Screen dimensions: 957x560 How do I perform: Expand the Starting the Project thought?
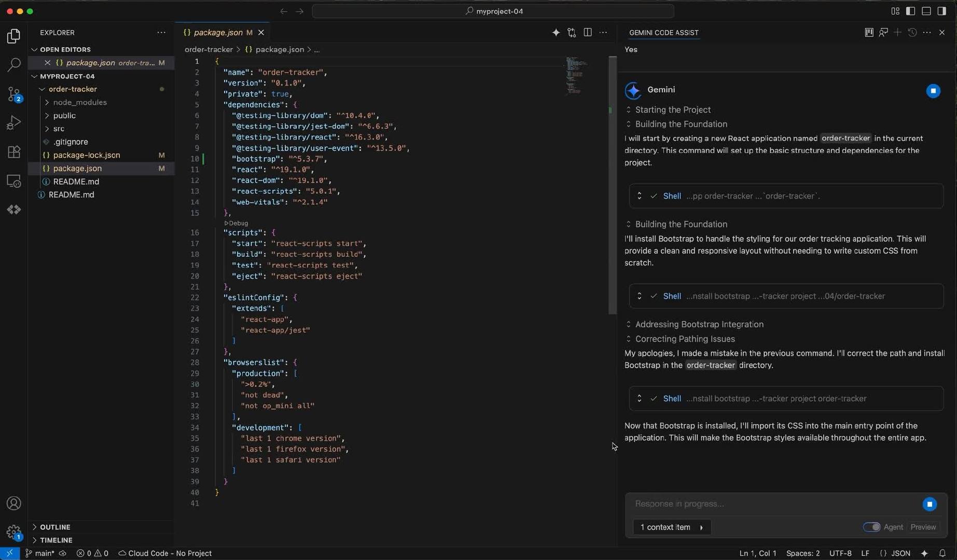(x=668, y=110)
